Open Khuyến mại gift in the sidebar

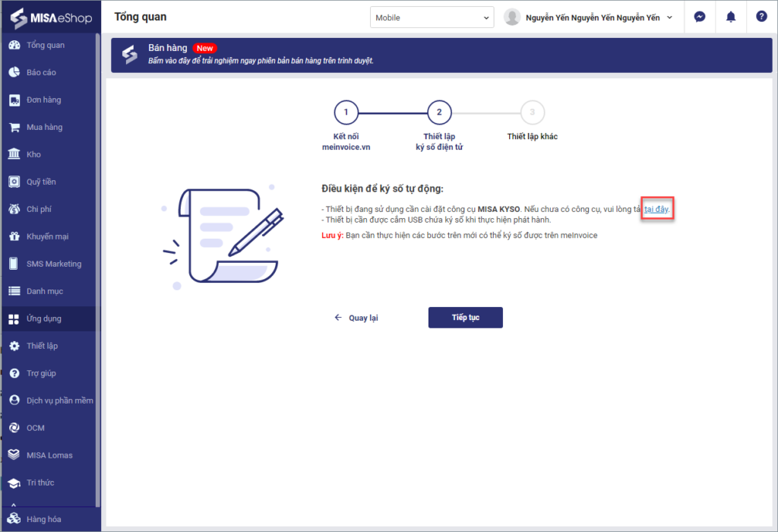pos(49,236)
